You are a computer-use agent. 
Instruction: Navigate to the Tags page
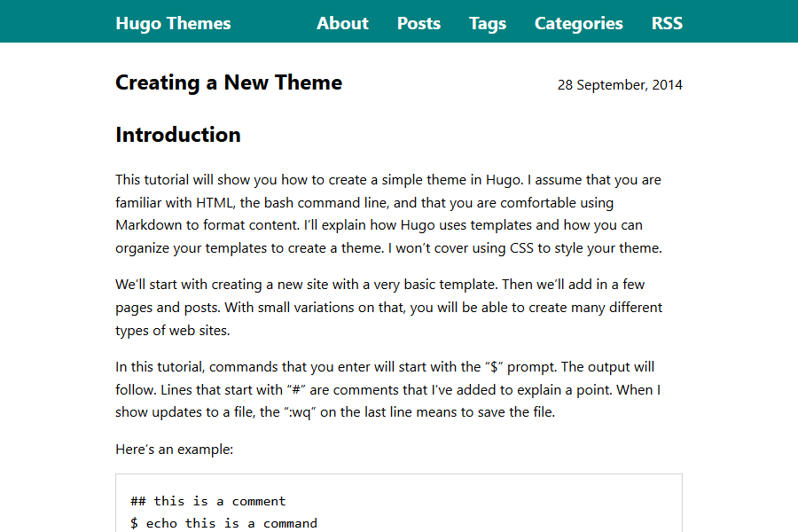(x=488, y=24)
